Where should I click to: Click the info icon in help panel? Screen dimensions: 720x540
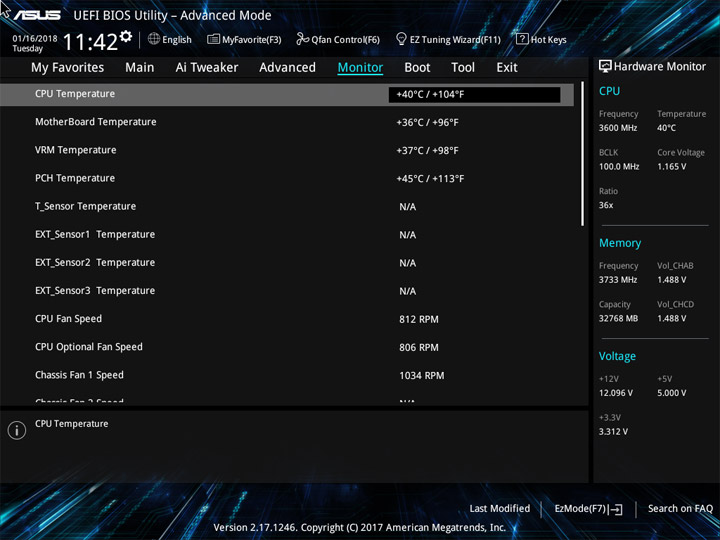[17, 430]
